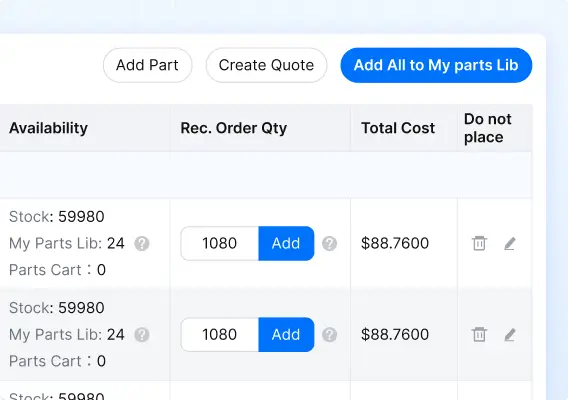The image size is (568, 400).
Task: Delete the second part row via trash icon
Action: [x=479, y=334]
